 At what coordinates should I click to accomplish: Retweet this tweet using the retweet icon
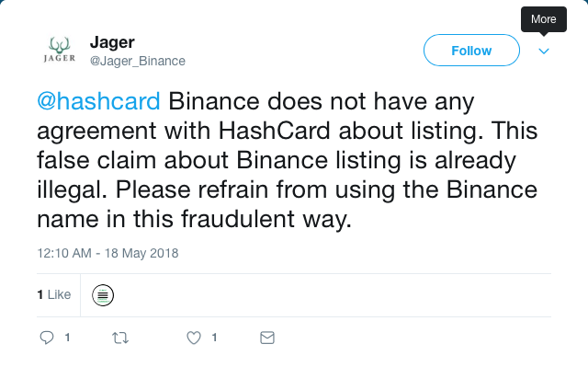pos(120,338)
